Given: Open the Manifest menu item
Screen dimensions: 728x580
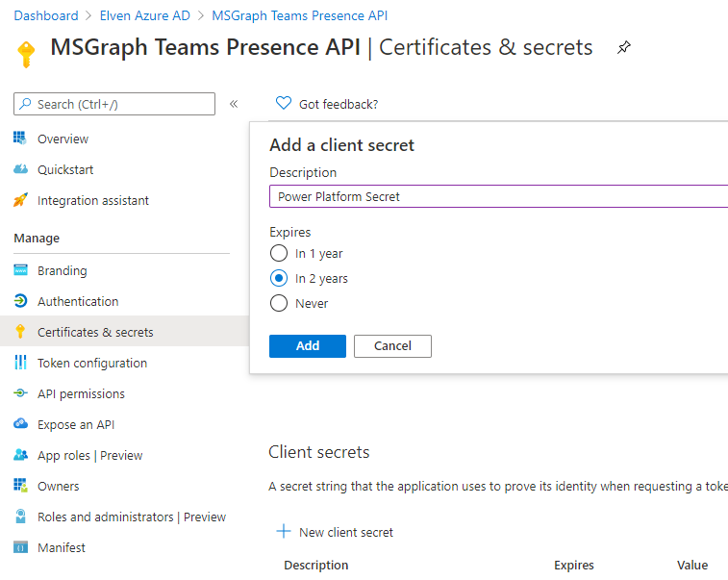Looking at the screenshot, I should [62, 547].
